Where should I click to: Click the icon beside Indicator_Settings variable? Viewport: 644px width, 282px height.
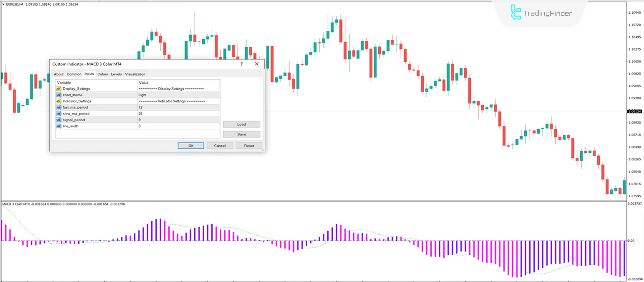tap(58, 101)
